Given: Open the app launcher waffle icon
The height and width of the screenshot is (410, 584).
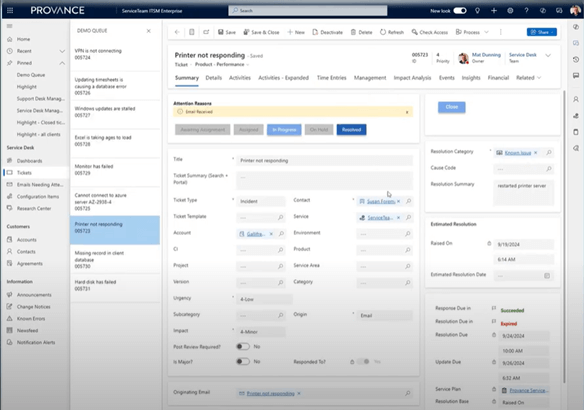Looking at the screenshot, I should coord(10,10).
